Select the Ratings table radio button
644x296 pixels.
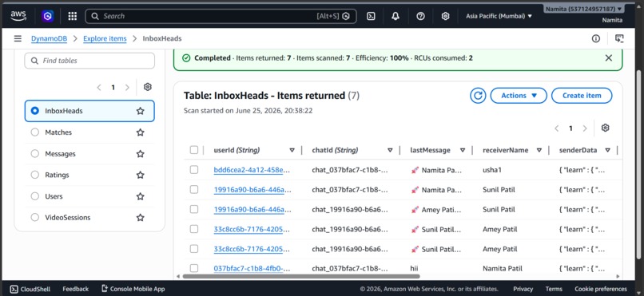click(x=35, y=175)
